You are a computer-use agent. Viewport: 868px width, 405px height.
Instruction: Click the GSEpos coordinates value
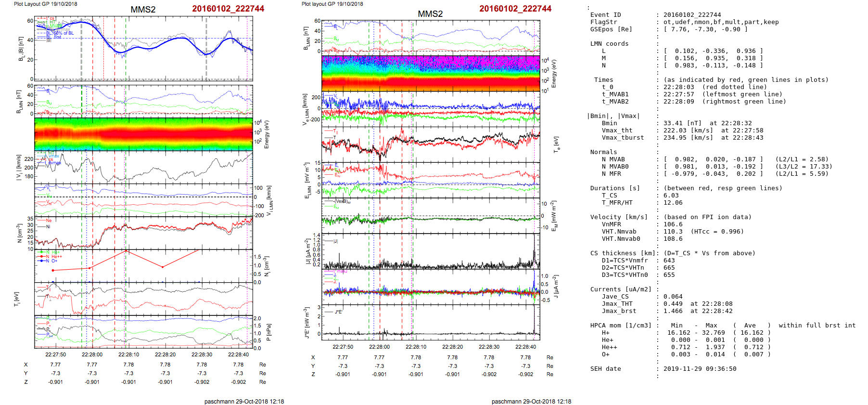(705, 29)
